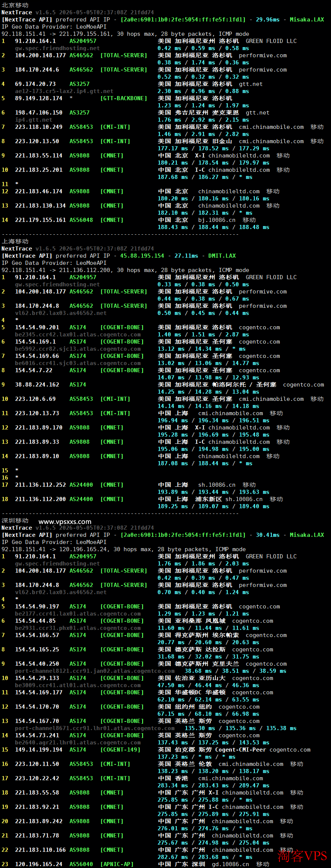
Task: Click the [APNIC-AP] tag
Action: (x=117, y=864)
